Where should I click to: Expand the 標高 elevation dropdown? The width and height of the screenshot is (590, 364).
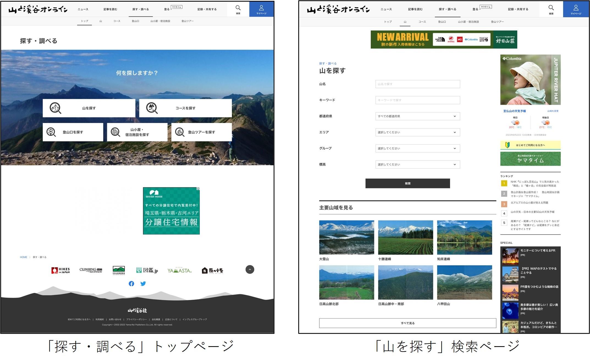[417, 165]
